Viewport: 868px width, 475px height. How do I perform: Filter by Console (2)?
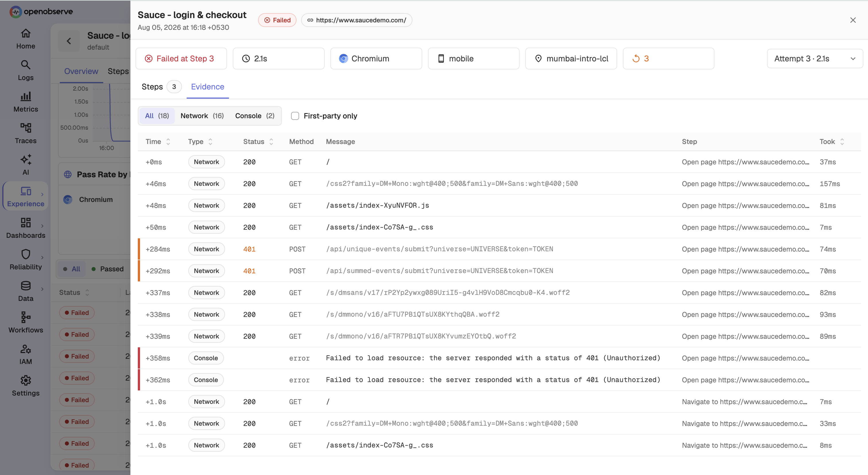tap(255, 116)
